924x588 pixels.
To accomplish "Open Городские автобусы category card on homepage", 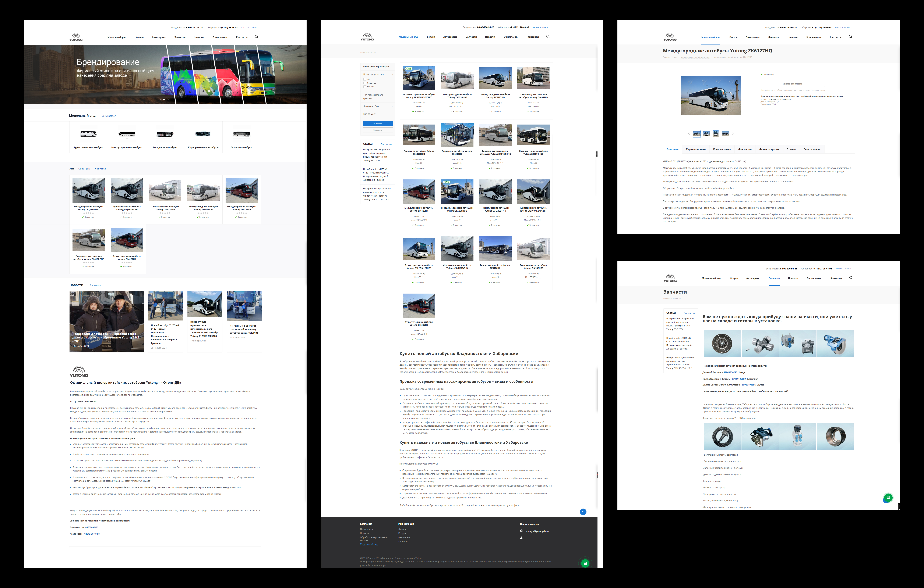I will (165, 138).
